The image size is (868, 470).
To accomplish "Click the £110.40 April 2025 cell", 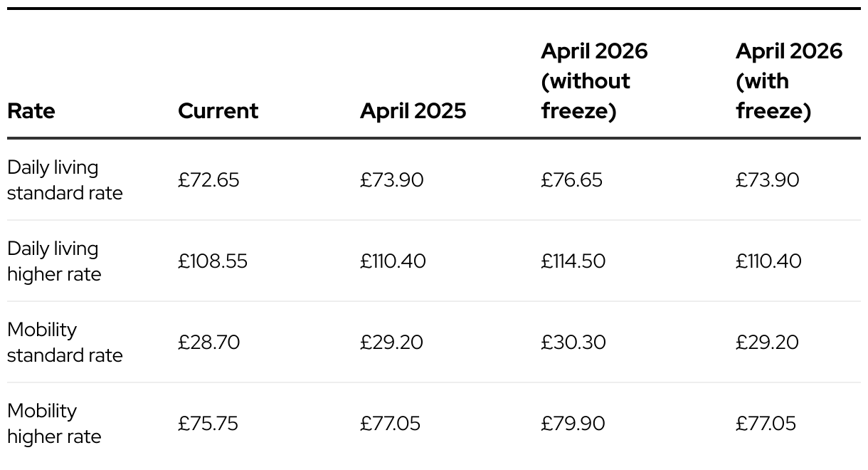I will tap(393, 261).
